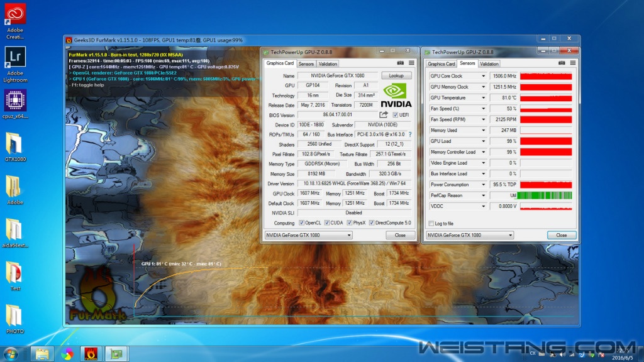This screenshot has height=362, width=644.
Task: Click the Power Consumption red graph bar
Action: [546, 185]
